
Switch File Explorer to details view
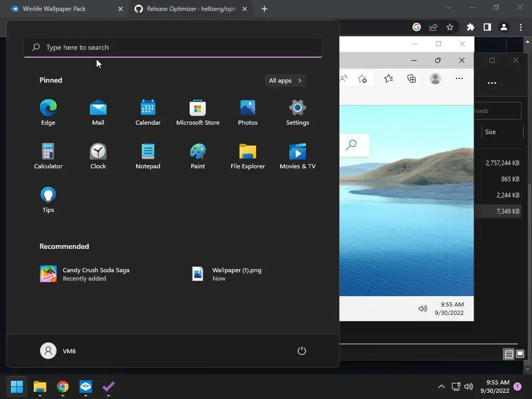click(509, 354)
